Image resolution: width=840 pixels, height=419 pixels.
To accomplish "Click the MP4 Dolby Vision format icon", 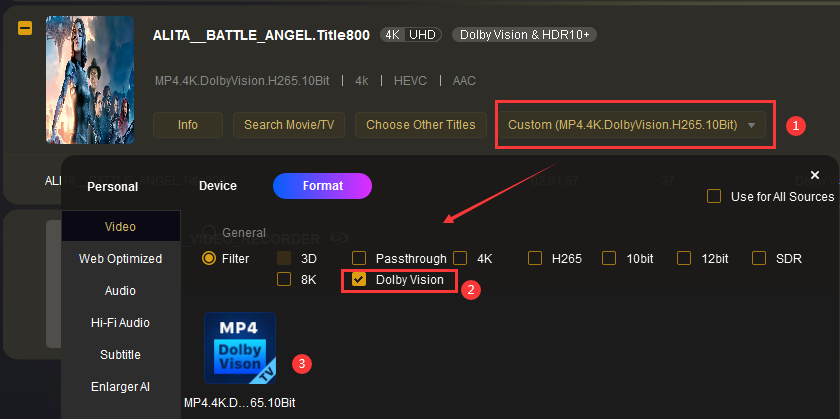I will point(239,348).
